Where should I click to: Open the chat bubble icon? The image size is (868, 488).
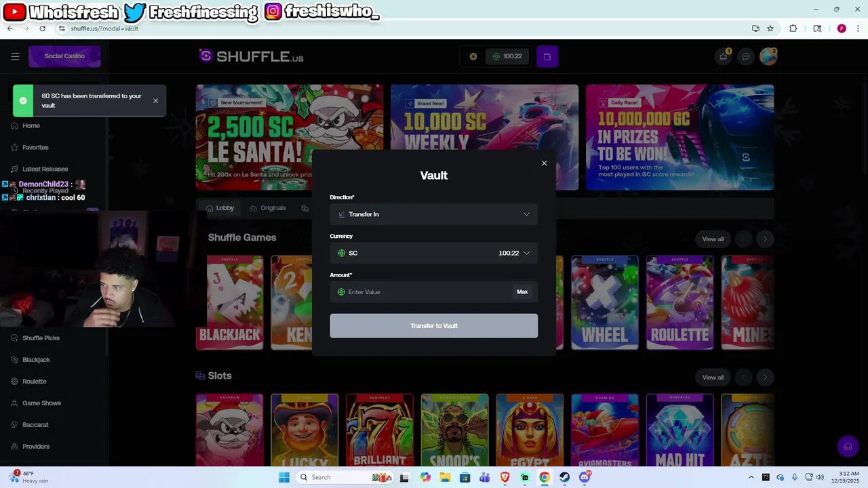tap(746, 56)
